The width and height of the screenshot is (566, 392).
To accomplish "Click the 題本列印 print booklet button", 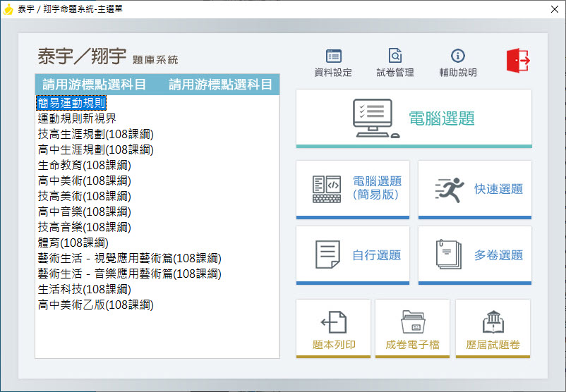I will 333,328.
